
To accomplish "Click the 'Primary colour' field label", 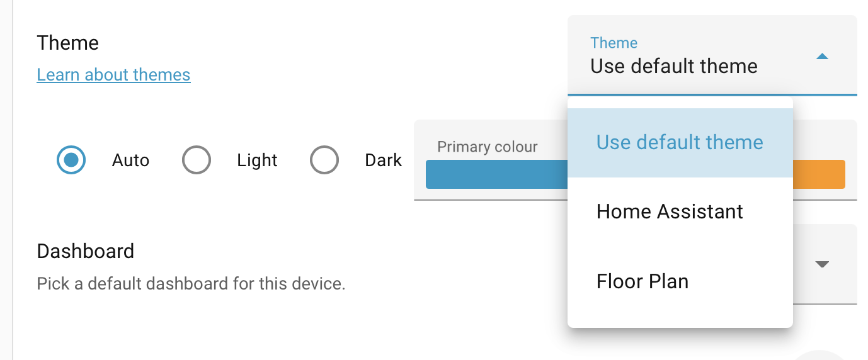I will tap(487, 147).
